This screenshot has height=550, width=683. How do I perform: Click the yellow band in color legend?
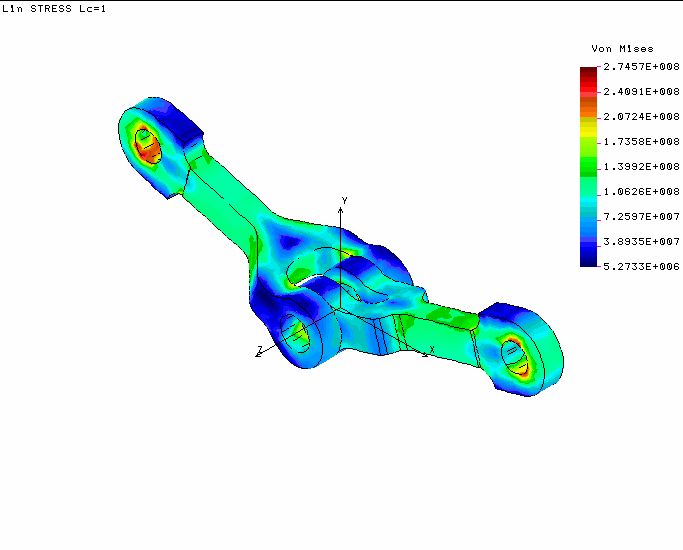coord(588,131)
